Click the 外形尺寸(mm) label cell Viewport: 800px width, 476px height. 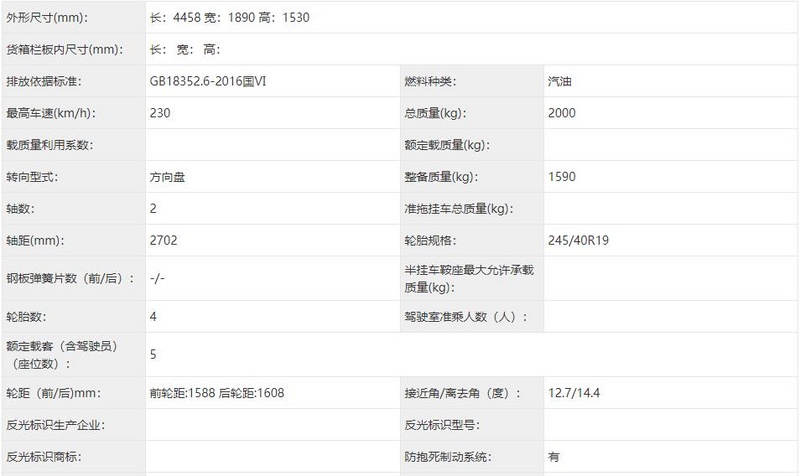click(74, 17)
